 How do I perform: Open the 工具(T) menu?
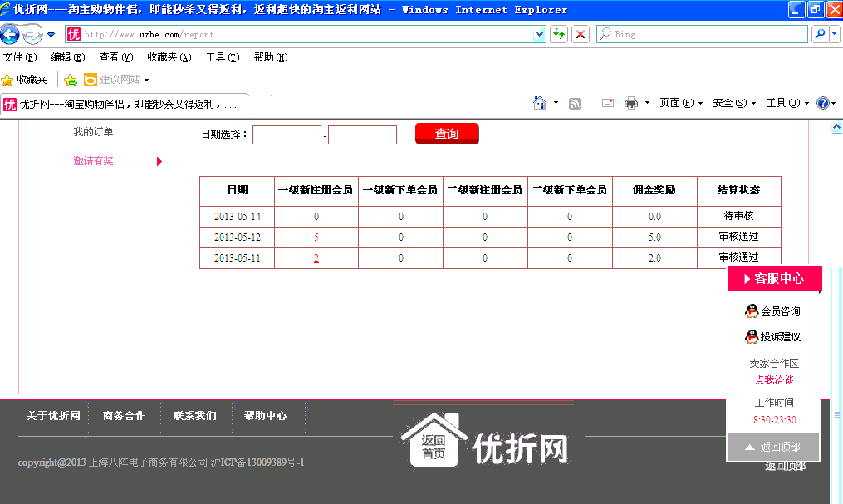click(223, 57)
